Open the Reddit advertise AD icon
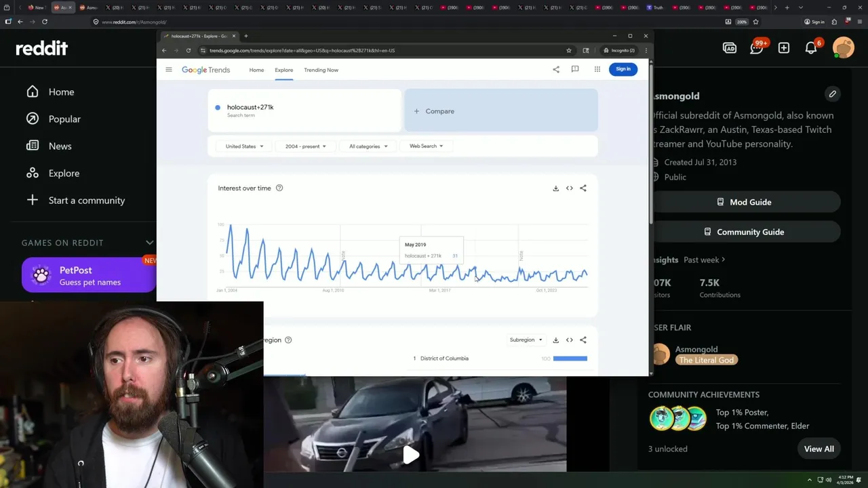The image size is (868, 488). point(730,48)
